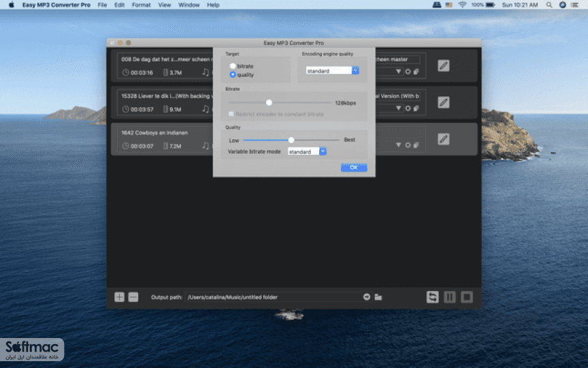Stop conversion with the stop button

point(467,297)
